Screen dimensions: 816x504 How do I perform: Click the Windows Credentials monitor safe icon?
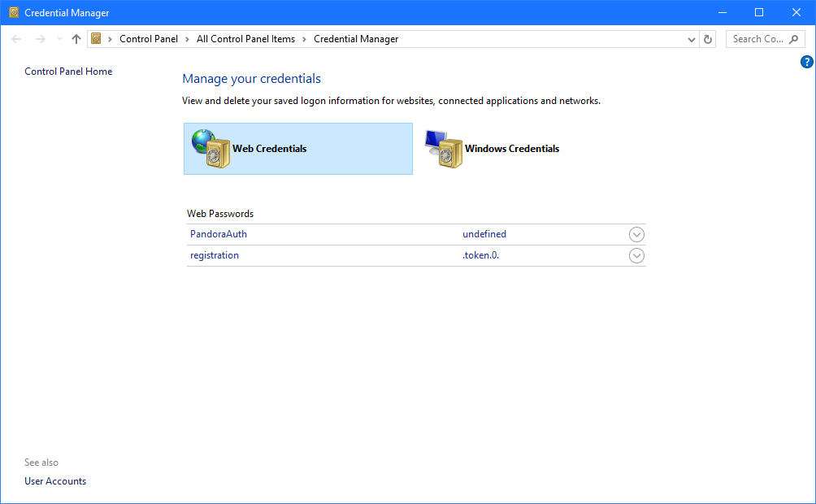[x=444, y=149]
